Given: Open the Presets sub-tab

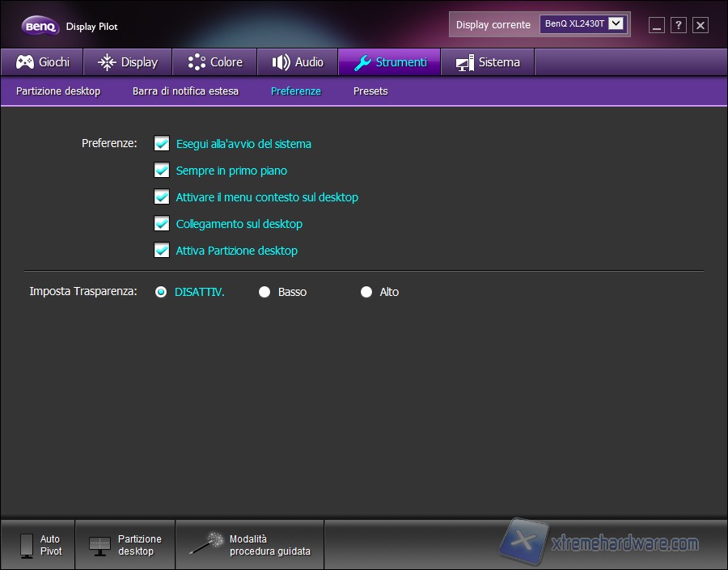Looking at the screenshot, I should click(370, 91).
